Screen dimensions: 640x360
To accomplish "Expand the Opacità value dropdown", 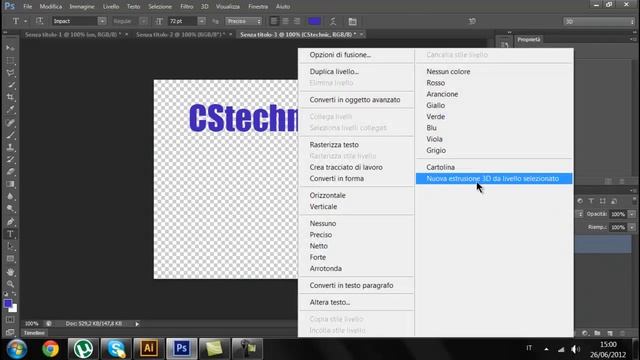I will click(632, 214).
